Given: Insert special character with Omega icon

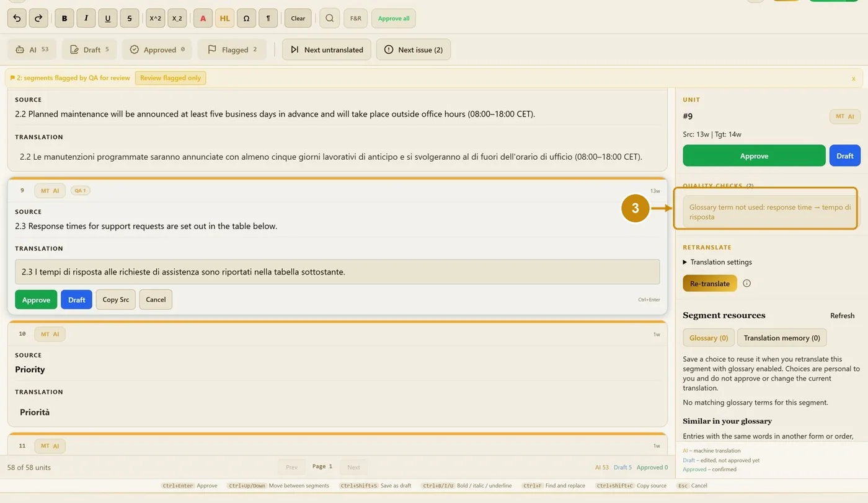Looking at the screenshot, I should coord(246,19).
